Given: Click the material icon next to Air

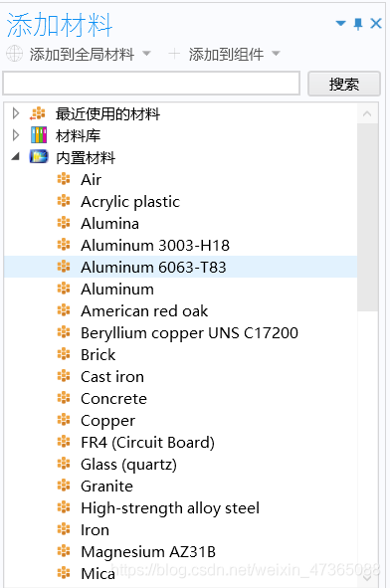Looking at the screenshot, I should click(x=64, y=179).
